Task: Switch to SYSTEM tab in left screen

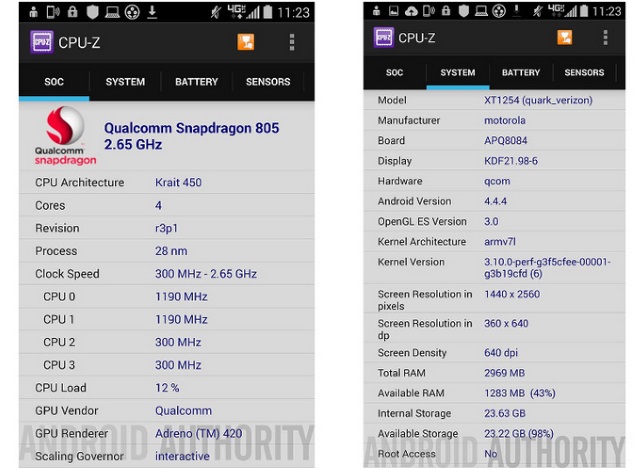Action: (125, 81)
